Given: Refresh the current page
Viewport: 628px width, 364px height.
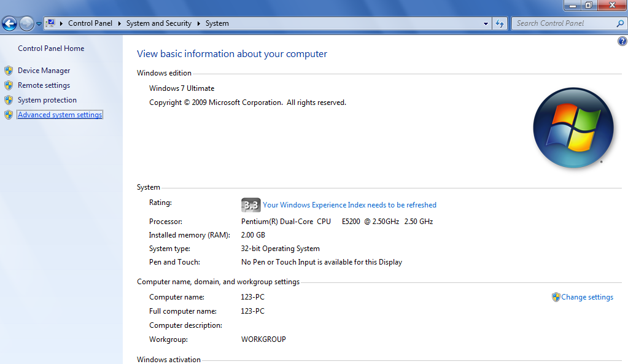Looking at the screenshot, I should click(500, 23).
